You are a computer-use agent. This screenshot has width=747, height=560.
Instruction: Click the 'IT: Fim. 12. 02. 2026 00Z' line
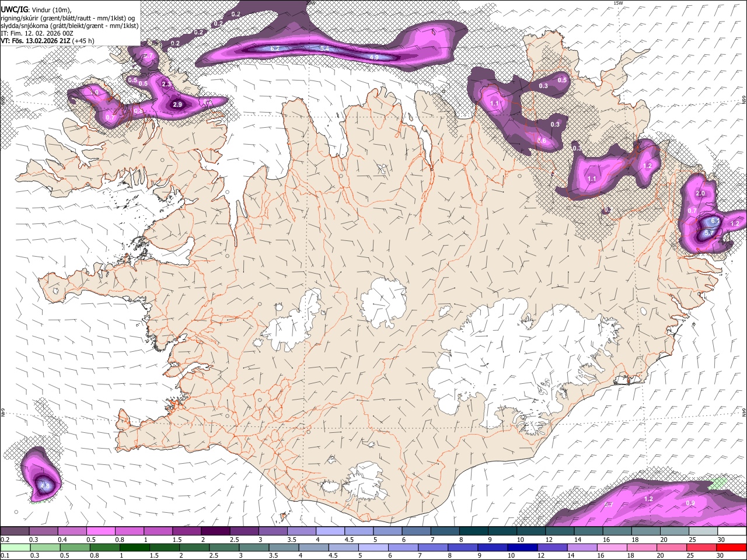click(37, 33)
